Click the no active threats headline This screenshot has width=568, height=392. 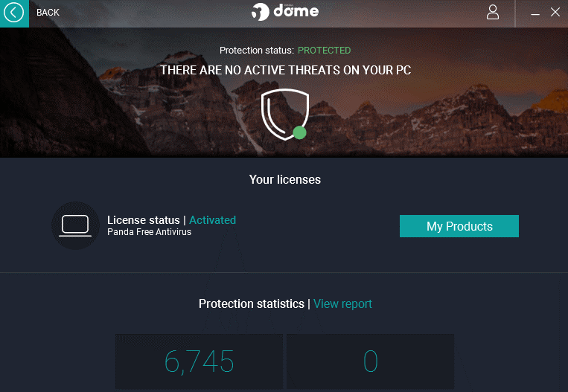[x=285, y=70]
